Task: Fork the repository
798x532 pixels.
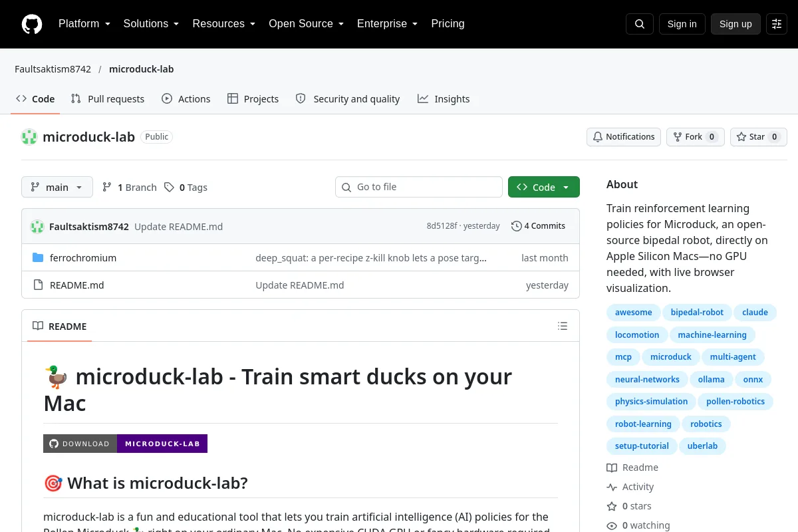Action: (695, 137)
